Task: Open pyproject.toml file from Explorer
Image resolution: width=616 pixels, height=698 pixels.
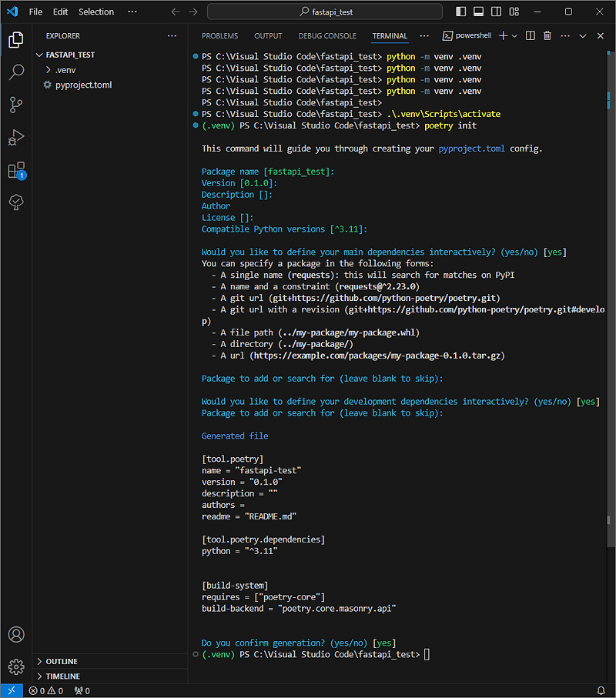Action: click(x=83, y=85)
